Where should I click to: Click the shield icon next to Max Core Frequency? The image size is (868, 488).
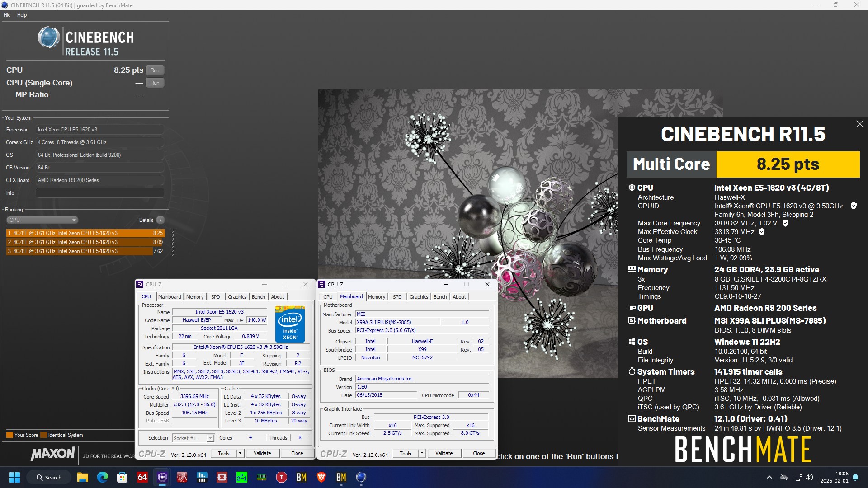(785, 223)
